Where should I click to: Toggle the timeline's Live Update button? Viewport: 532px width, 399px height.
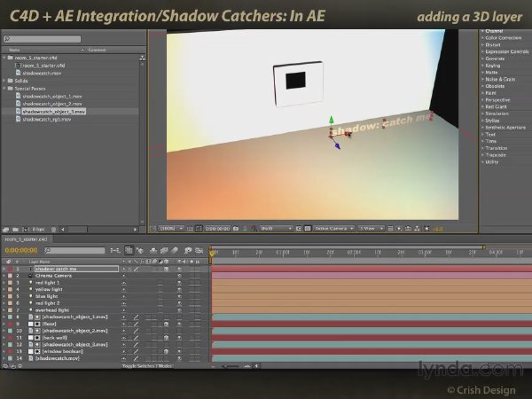(x=129, y=250)
